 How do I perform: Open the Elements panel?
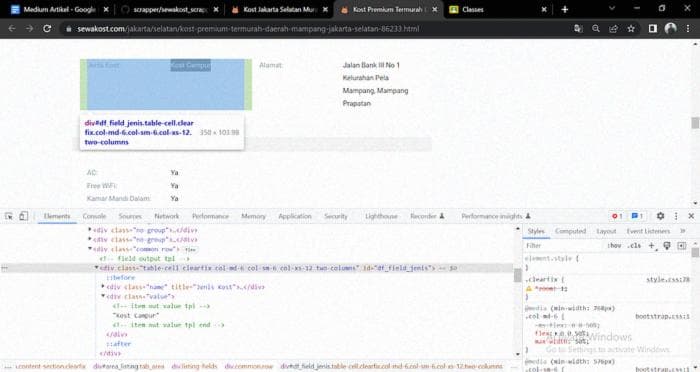pyautogui.click(x=57, y=216)
